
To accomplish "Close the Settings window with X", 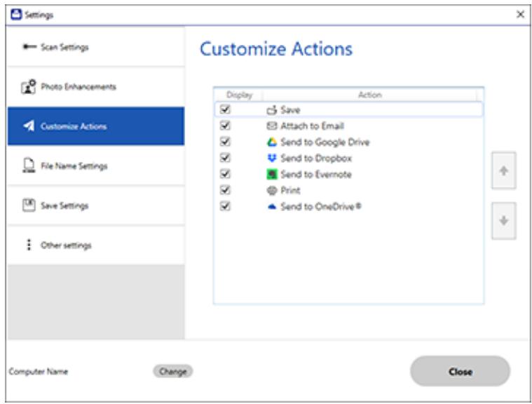I will click(520, 14).
